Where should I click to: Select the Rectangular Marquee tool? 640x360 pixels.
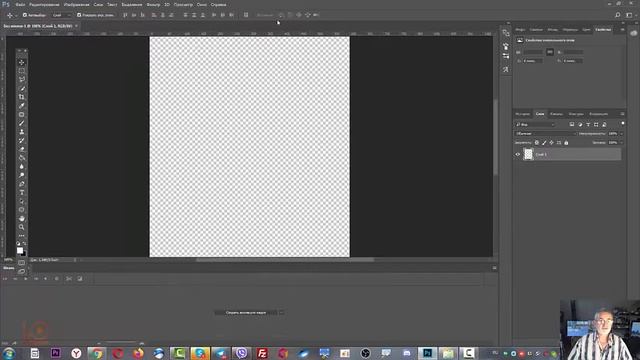(x=22, y=71)
